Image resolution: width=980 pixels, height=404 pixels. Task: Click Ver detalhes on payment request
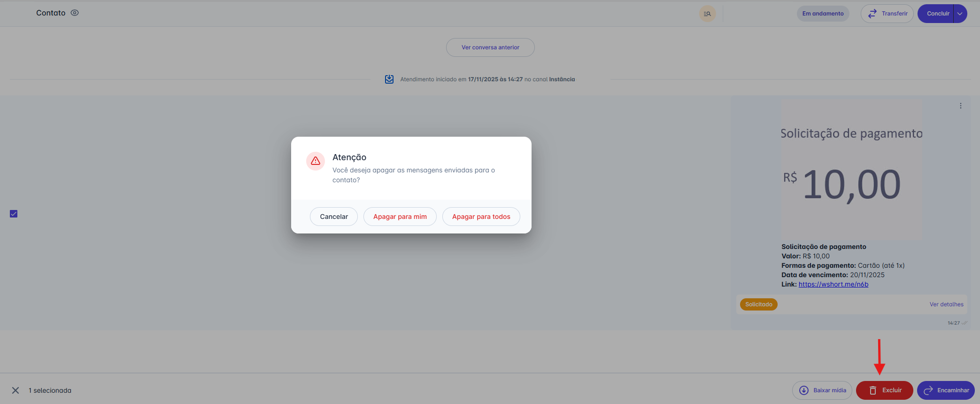(x=946, y=304)
